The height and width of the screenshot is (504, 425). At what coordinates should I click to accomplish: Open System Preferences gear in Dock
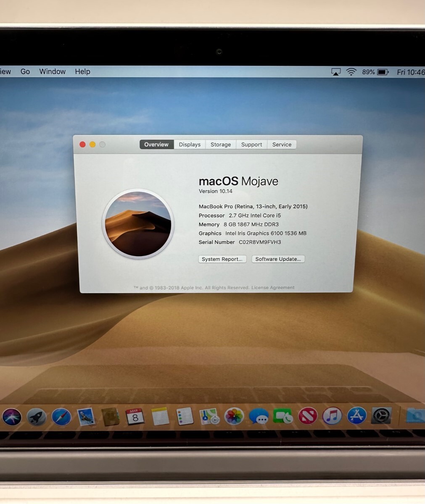coord(381,416)
